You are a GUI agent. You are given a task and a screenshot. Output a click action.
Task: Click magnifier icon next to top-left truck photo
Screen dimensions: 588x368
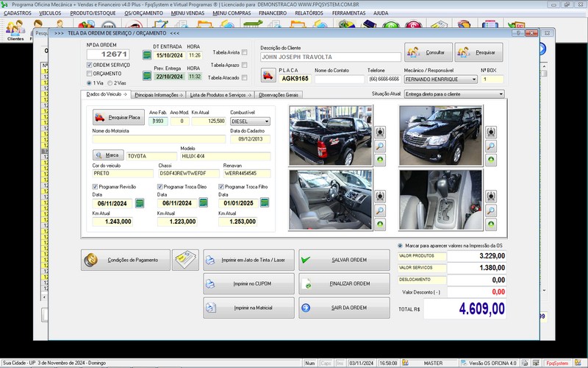pyautogui.click(x=380, y=146)
